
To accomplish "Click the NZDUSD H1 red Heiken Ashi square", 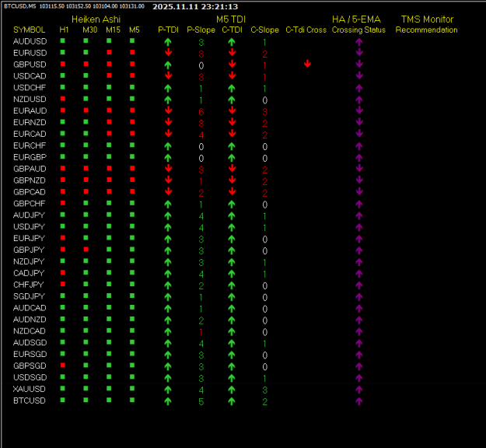I will point(63,99).
